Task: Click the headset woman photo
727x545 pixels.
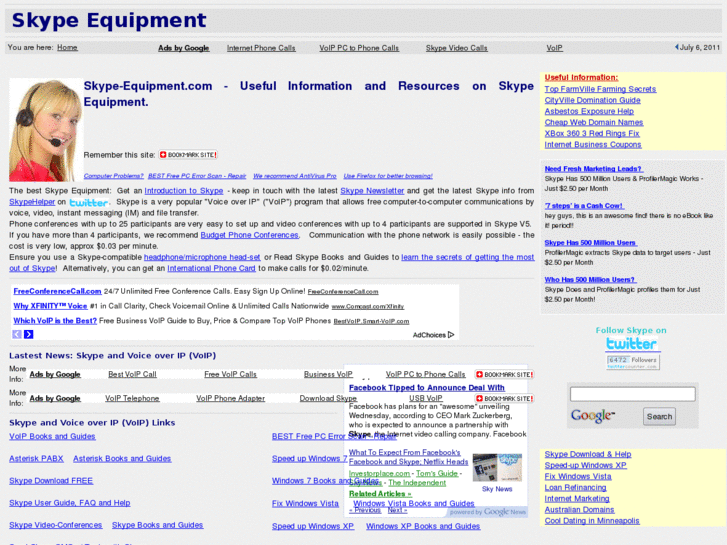Action: pyautogui.click(x=45, y=129)
